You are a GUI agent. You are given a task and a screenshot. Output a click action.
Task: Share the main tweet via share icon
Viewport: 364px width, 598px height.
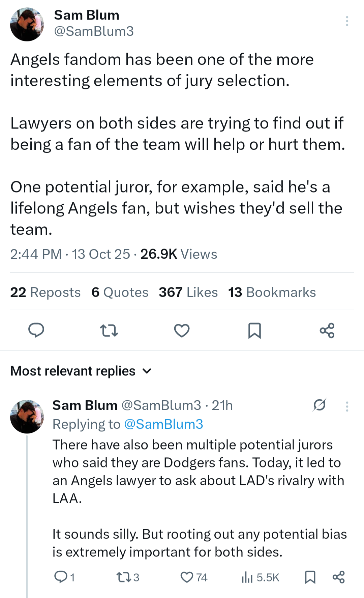coord(327,330)
